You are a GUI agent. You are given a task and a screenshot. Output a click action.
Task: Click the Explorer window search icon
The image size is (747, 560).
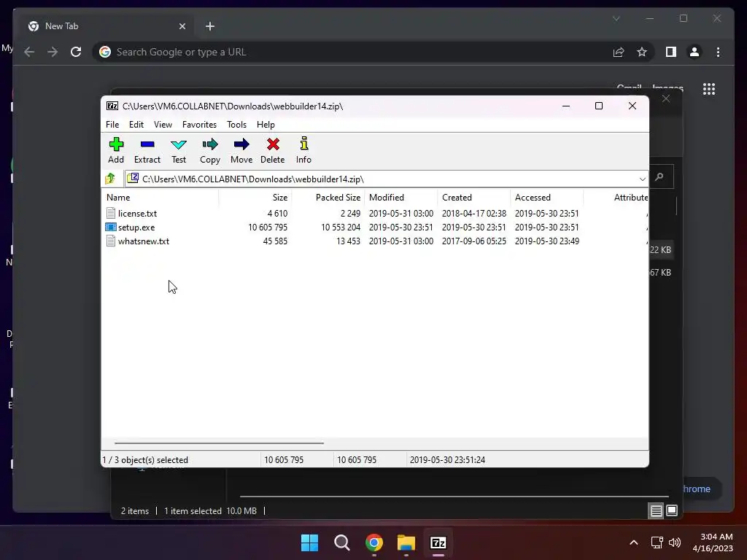pyautogui.click(x=659, y=176)
